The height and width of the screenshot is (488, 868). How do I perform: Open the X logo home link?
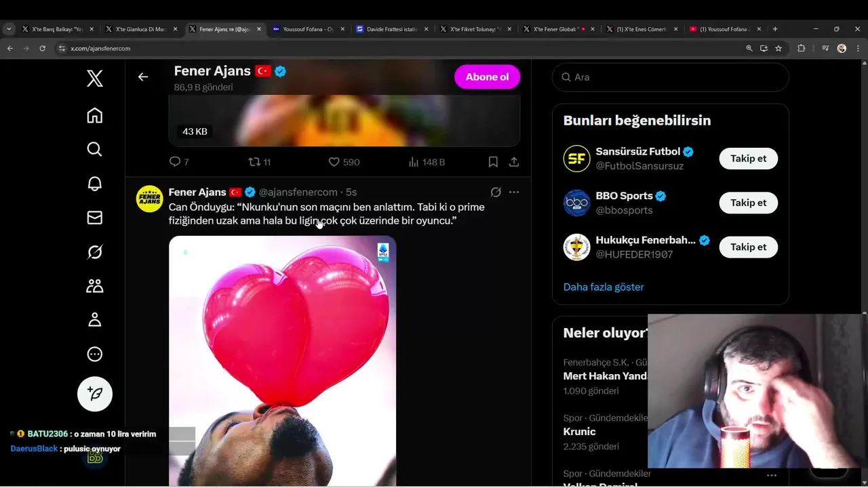[x=95, y=79]
